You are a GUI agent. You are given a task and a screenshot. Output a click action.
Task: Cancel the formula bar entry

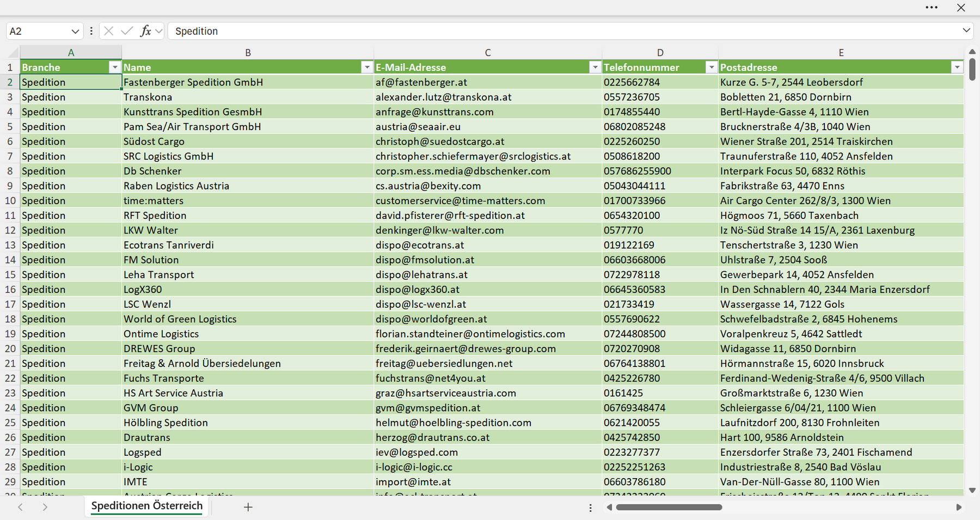pos(109,31)
